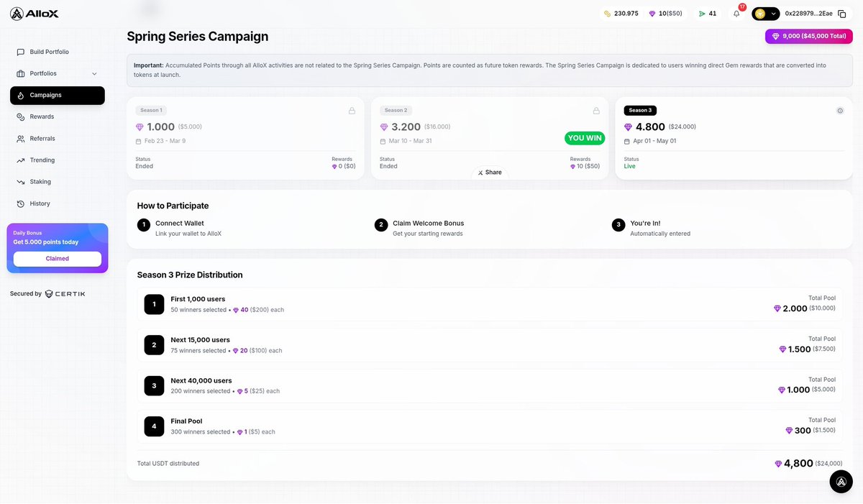Screen dimensions: 863x504
Task: Click the 4,800 ($24,000) distributed total
Action: (x=808, y=464)
